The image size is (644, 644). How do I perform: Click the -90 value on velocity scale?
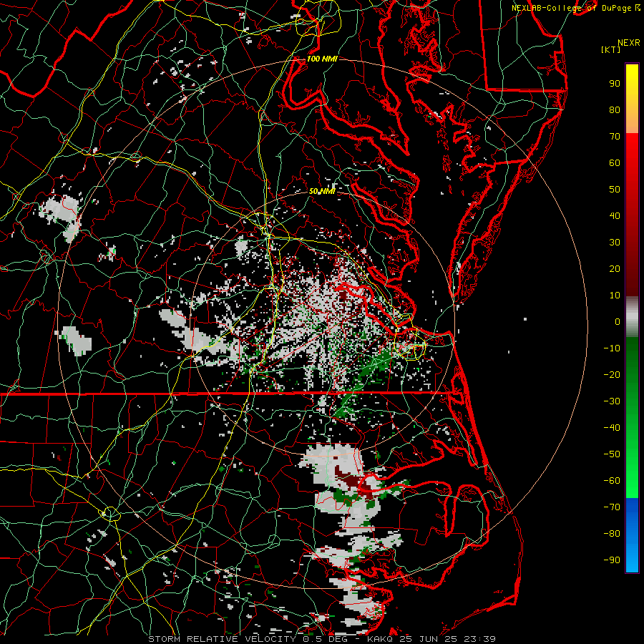click(x=612, y=560)
